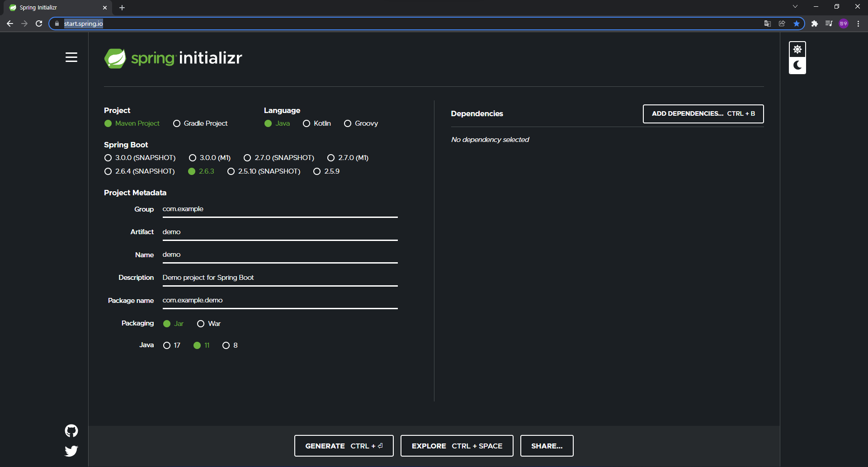Choose Kotlin as the language
Viewport: 868px width, 467px height.
317,123
